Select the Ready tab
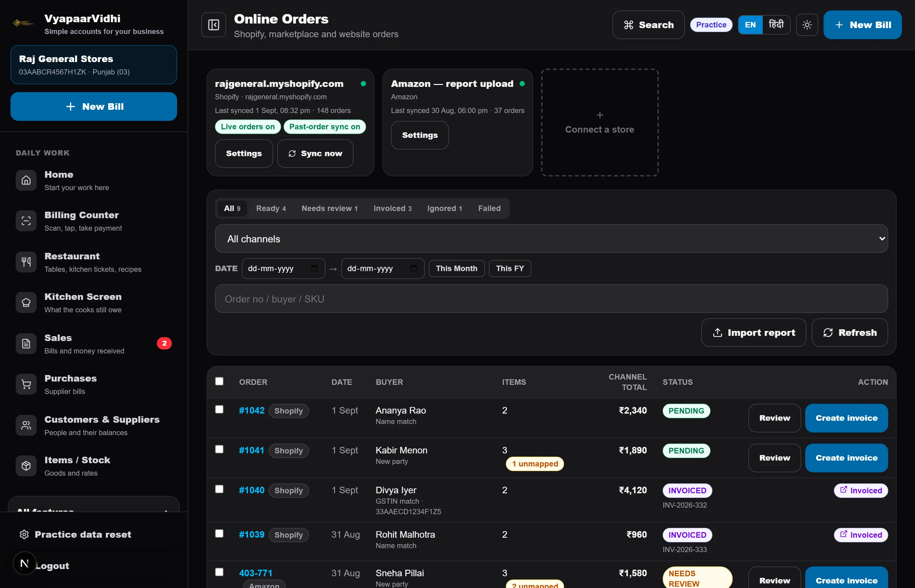The height and width of the screenshot is (588, 915). click(x=271, y=208)
